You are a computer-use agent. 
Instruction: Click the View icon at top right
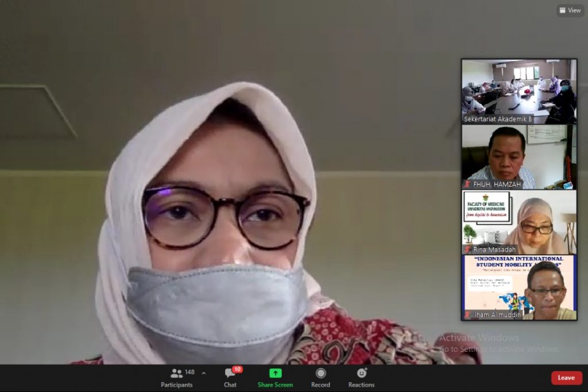pos(569,10)
